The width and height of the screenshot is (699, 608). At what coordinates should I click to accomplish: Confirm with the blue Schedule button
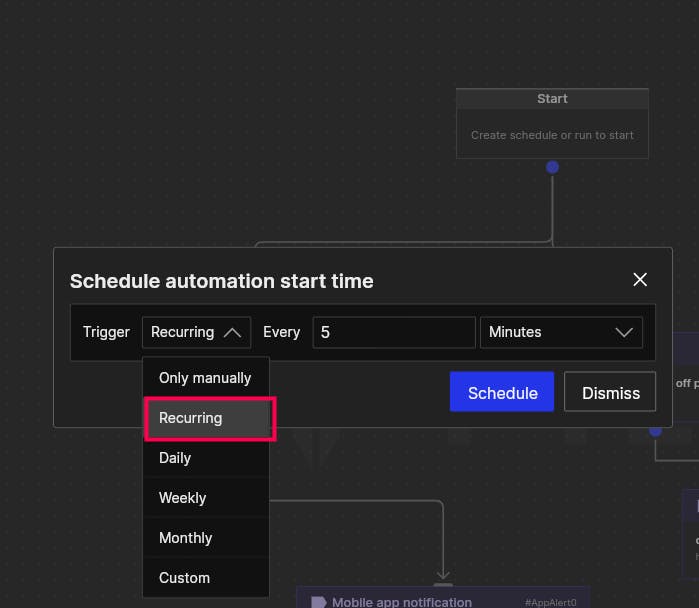[x=502, y=392]
